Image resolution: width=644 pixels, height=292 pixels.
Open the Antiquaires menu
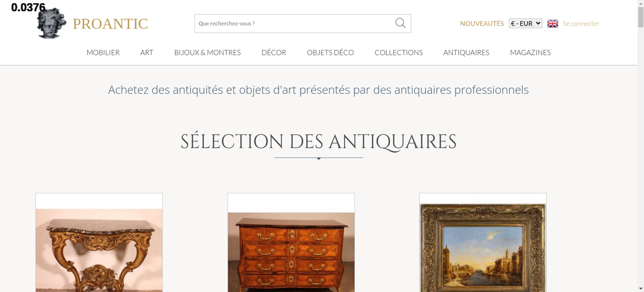point(466,52)
